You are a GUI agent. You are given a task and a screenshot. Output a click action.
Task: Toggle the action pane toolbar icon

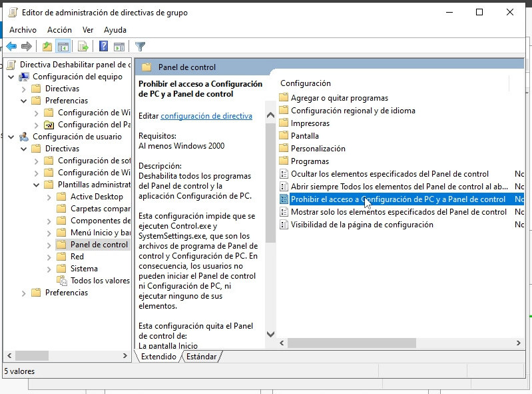[x=119, y=46]
